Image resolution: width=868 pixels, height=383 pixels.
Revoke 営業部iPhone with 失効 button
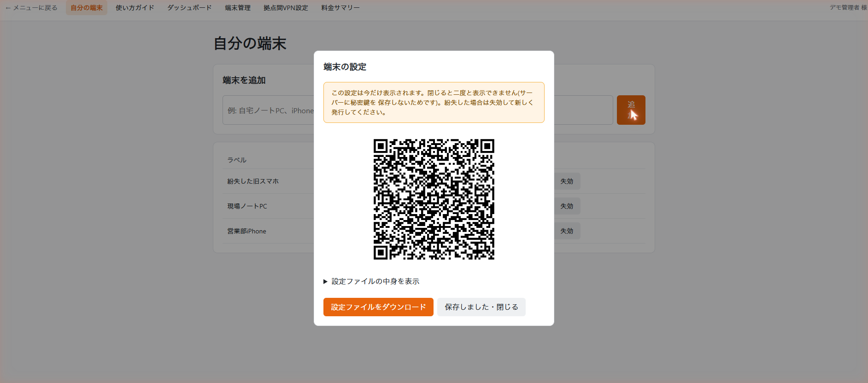(567, 231)
